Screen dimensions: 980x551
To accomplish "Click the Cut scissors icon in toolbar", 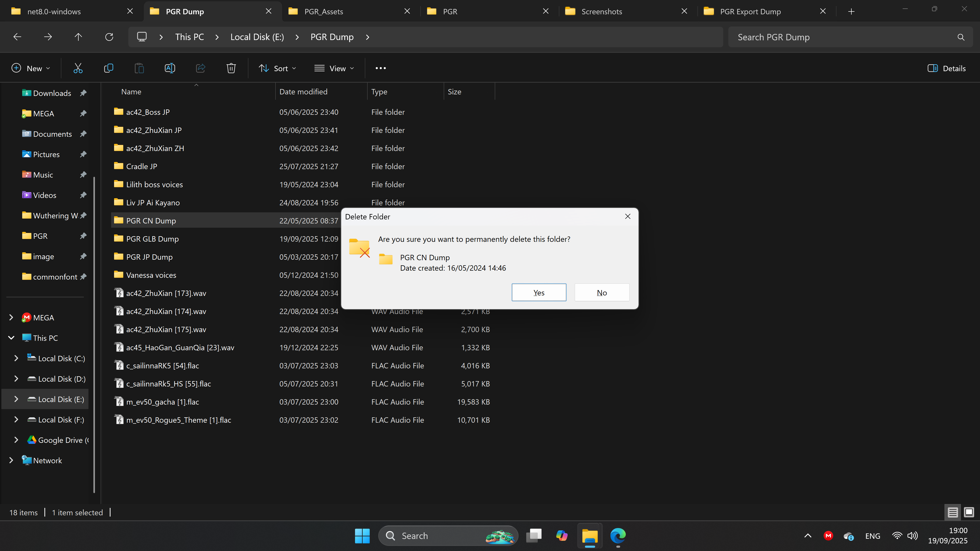I will [78, 68].
